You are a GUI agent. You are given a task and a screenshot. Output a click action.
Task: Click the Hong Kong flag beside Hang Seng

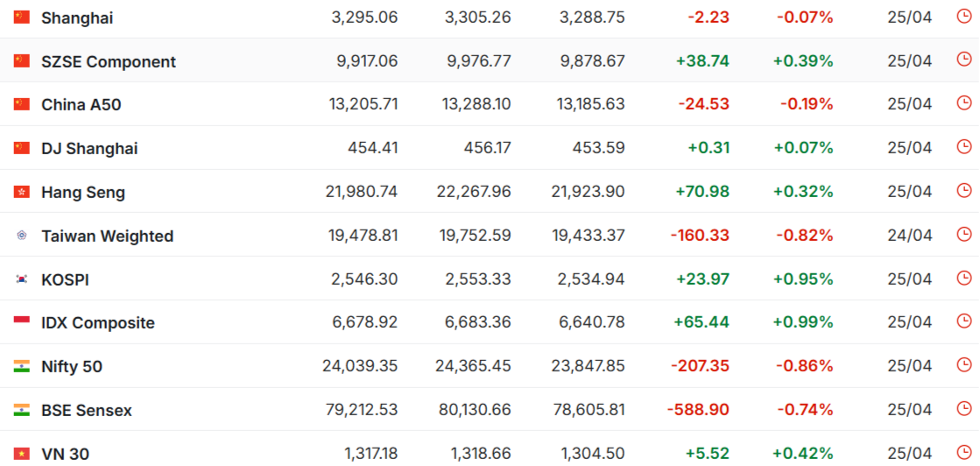pos(22,192)
